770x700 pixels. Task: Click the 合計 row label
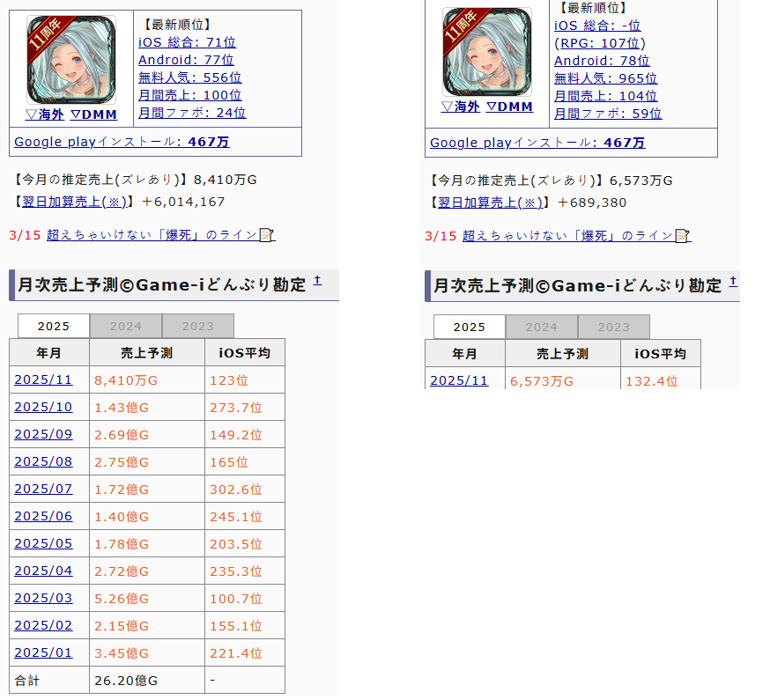[x=49, y=681]
